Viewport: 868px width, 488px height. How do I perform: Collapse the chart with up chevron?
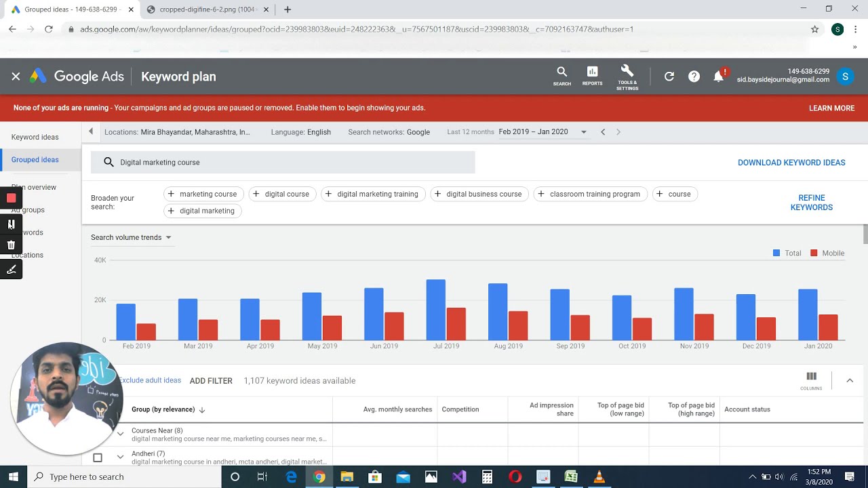[x=850, y=381]
